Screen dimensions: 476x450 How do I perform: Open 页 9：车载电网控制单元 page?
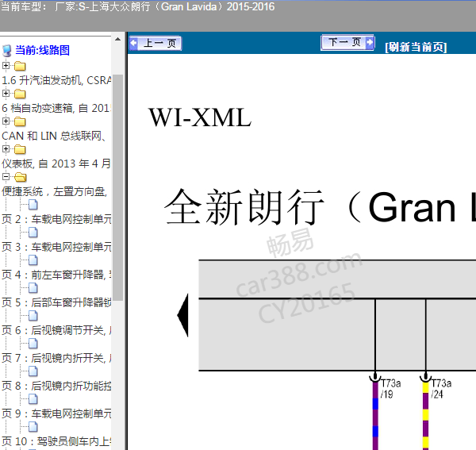click(x=56, y=413)
